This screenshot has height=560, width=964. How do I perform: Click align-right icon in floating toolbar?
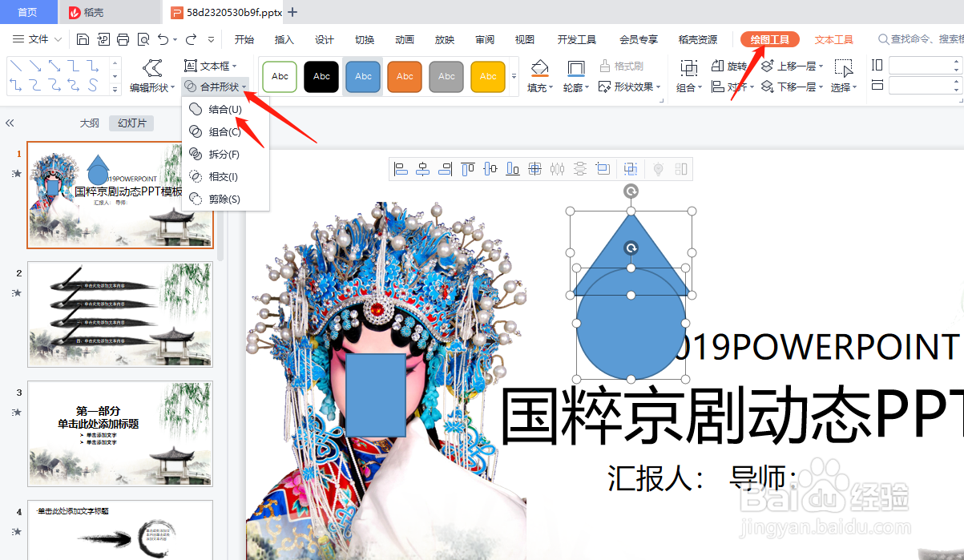[446, 169]
